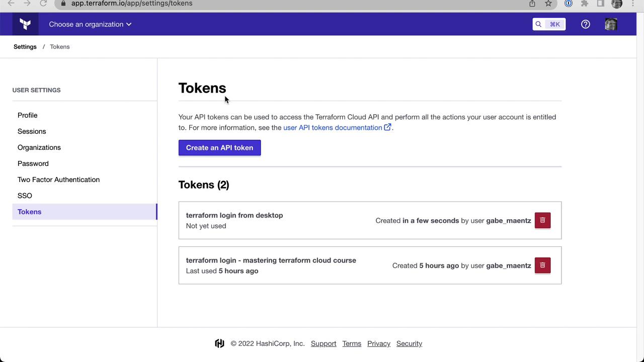Open the browser extensions puzzle icon

pyautogui.click(x=585, y=4)
